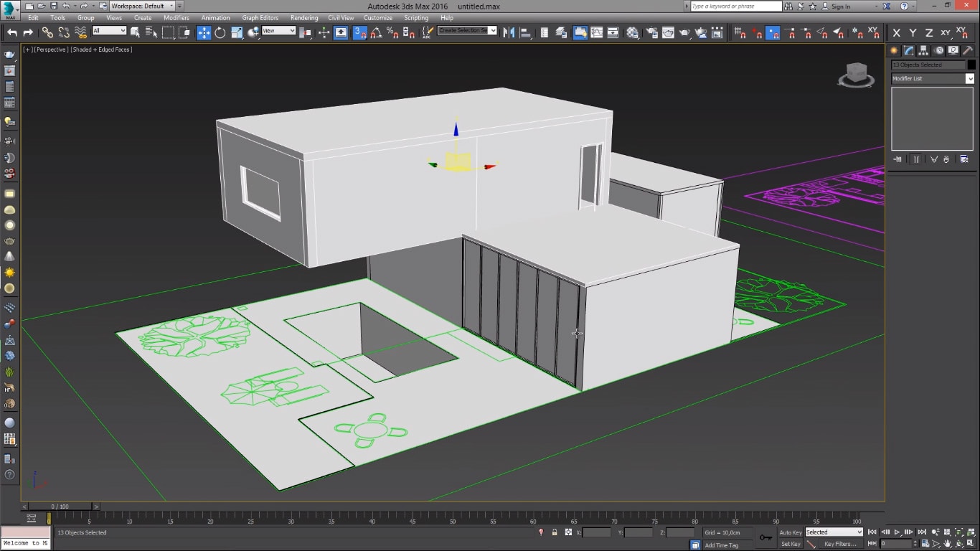The image size is (980, 551).
Task: Click the Pan hand icon near playback controls
Action: point(947,543)
